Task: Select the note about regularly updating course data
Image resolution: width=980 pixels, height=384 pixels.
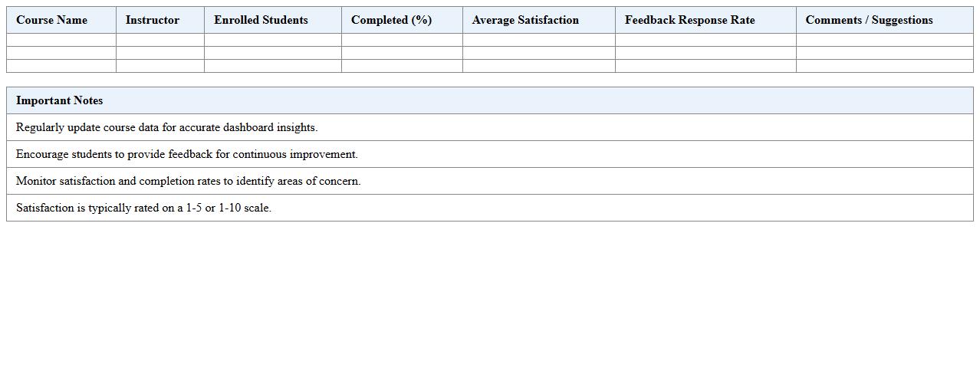Action: [x=166, y=127]
